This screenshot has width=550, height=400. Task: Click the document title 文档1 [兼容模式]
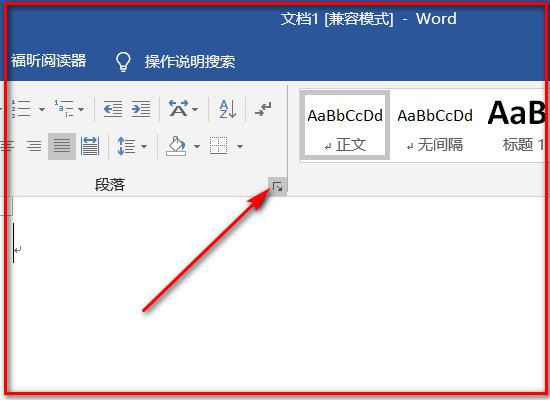click(337, 19)
